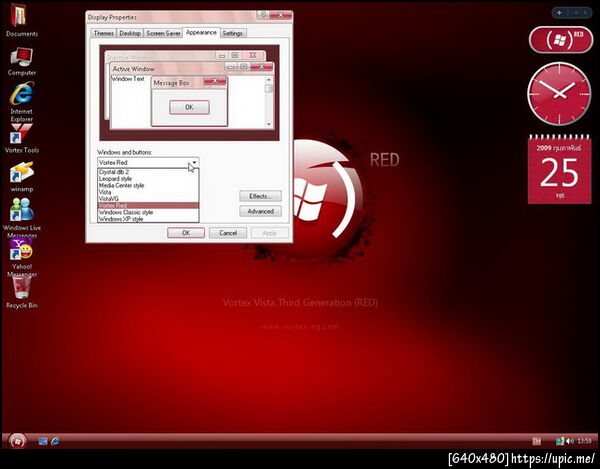Image resolution: width=600 pixels, height=469 pixels.
Task: Collapse the Windows and buttons dropdown arrow
Action: click(194, 163)
